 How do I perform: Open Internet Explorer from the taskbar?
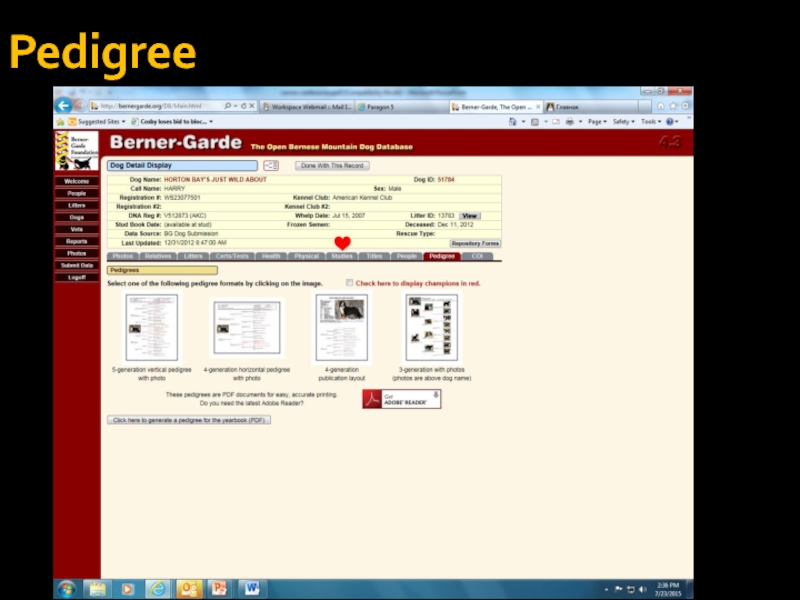coord(158,589)
